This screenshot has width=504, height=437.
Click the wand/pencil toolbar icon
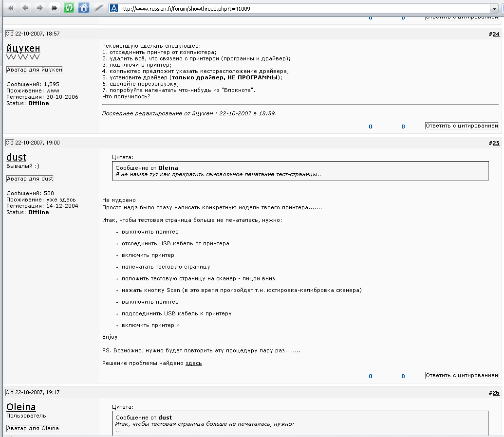pos(98,8)
